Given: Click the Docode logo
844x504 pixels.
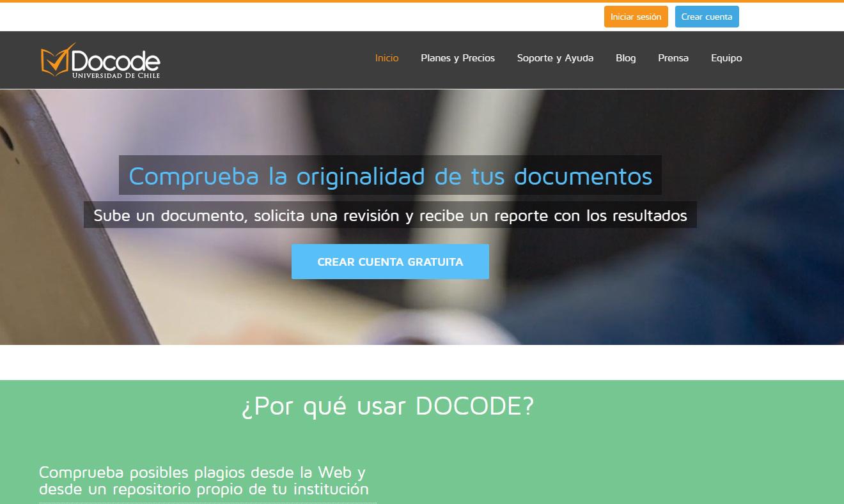Looking at the screenshot, I should coord(100,61).
